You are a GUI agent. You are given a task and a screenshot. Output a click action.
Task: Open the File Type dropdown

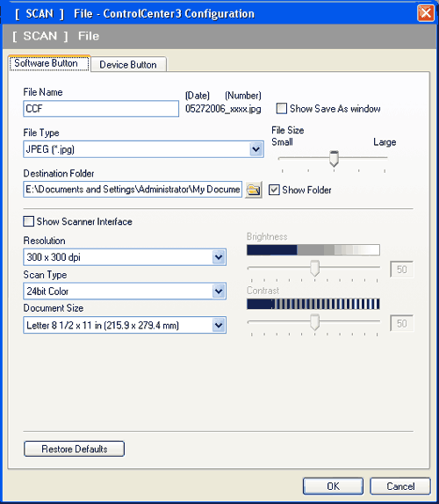click(256, 149)
